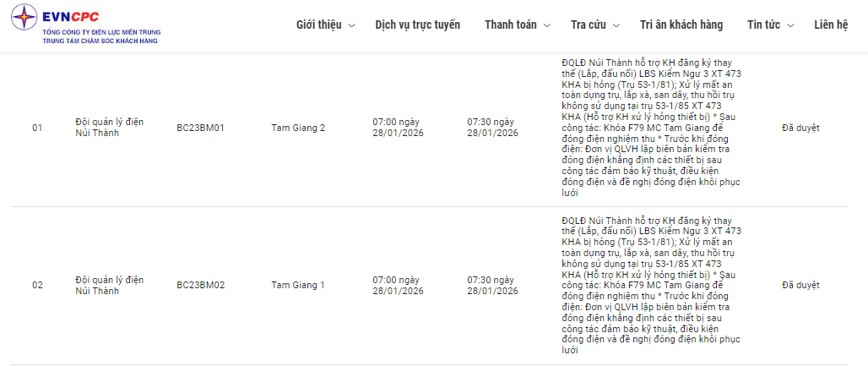The image size is (868, 366).
Task: Open the Tra cứu menu label
Action: (589, 25)
